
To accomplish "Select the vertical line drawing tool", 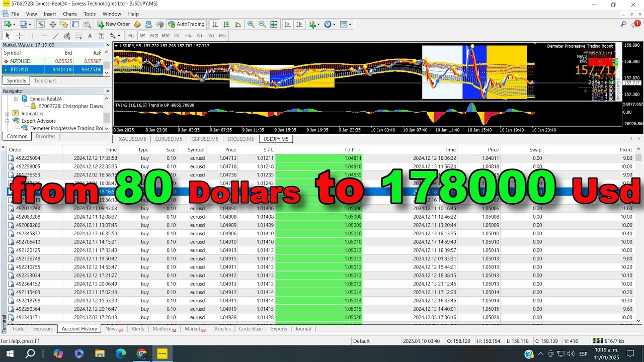I will point(33,36).
